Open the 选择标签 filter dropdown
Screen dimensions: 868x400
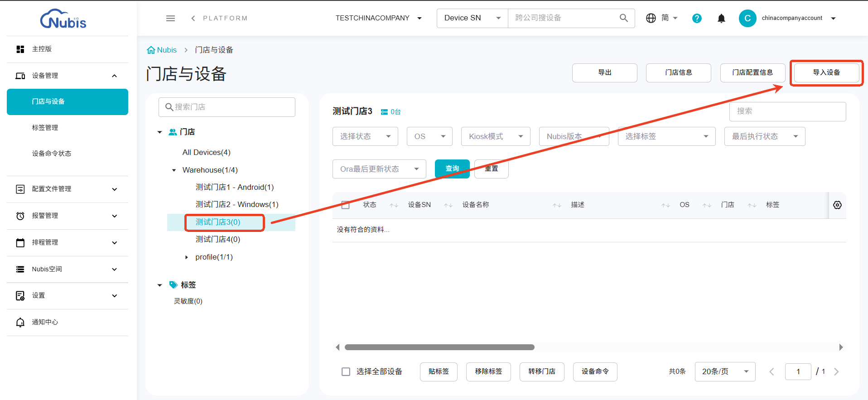point(666,136)
